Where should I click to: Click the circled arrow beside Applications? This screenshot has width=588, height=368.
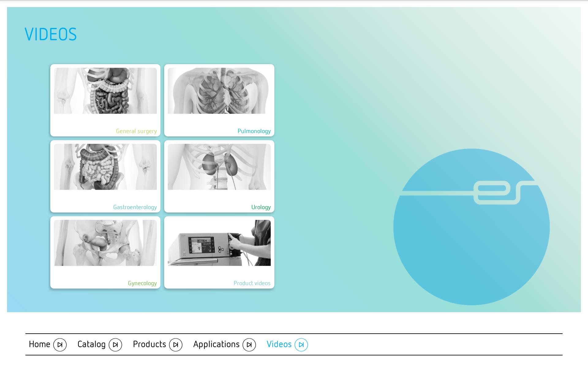[x=249, y=345]
